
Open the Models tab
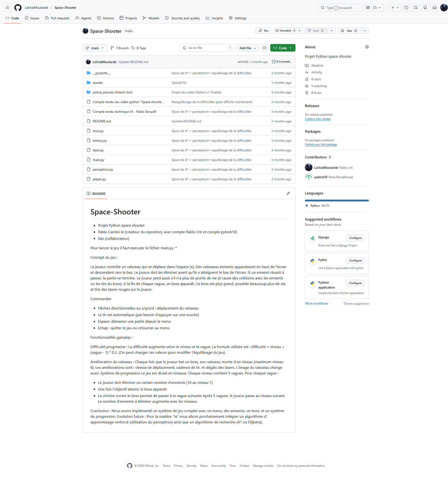151,18
